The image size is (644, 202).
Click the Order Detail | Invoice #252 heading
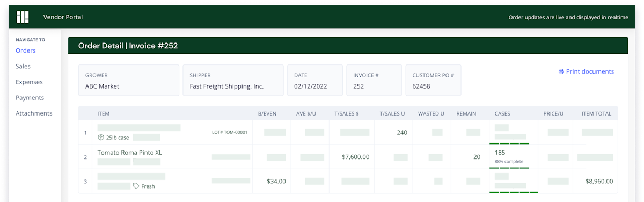point(128,46)
